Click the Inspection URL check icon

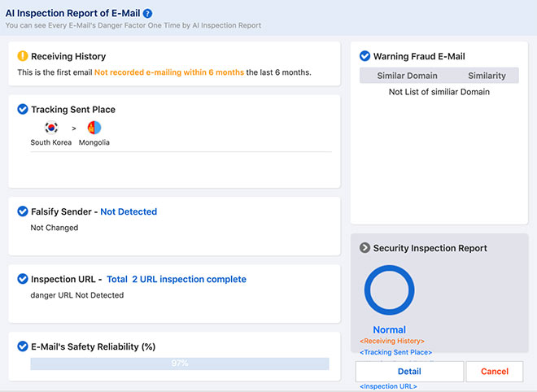[23, 279]
